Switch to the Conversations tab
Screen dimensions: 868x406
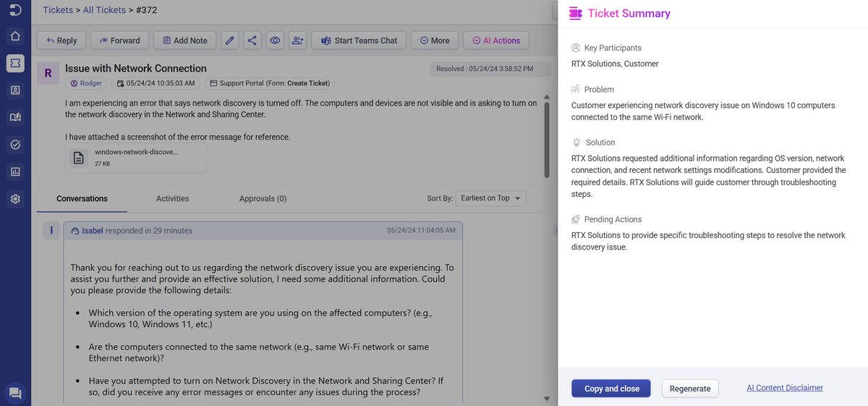point(82,198)
